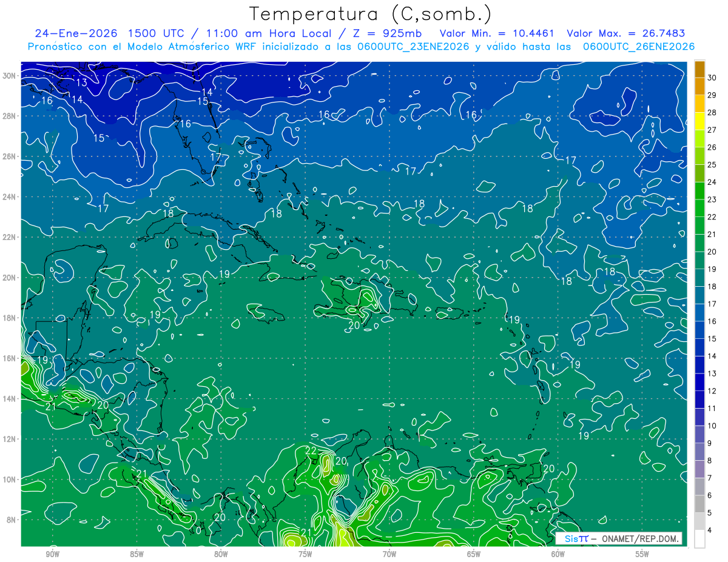Click the legend scale value "26"
The height and width of the screenshot is (562, 728).
coord(712,147)
